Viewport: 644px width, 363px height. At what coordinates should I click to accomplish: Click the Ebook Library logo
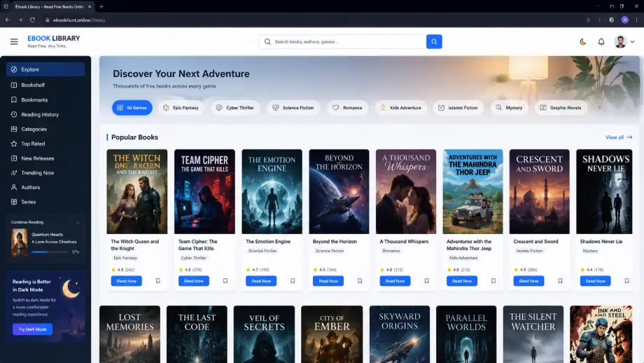click(x=53, y=41)
